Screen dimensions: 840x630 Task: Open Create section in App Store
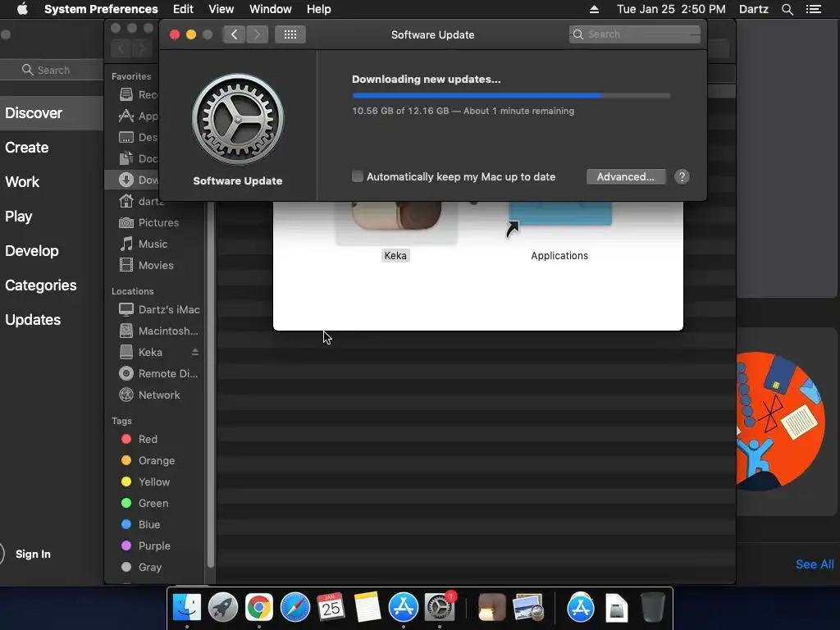pos(27,148)
